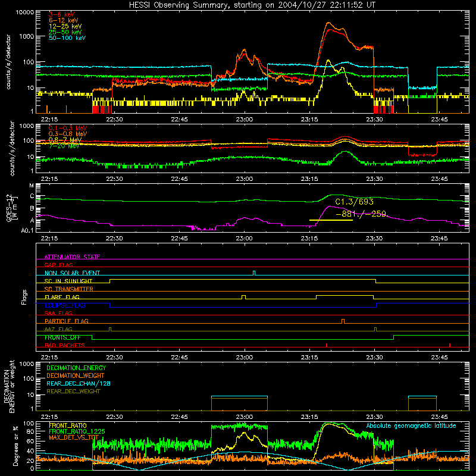Click the 22:30 time label under Flags panel
476x476 pixels.
pyautogui.click(x=114, y=358)
